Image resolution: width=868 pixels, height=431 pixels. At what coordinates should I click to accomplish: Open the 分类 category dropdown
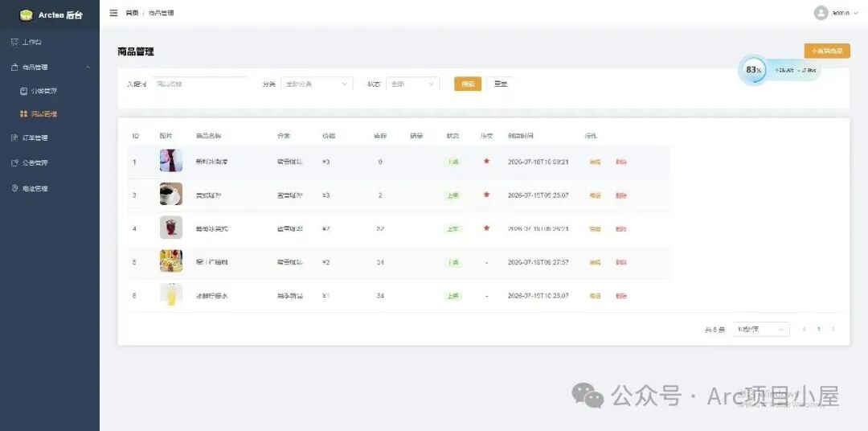pyautogui.click(x=317, y=84)
